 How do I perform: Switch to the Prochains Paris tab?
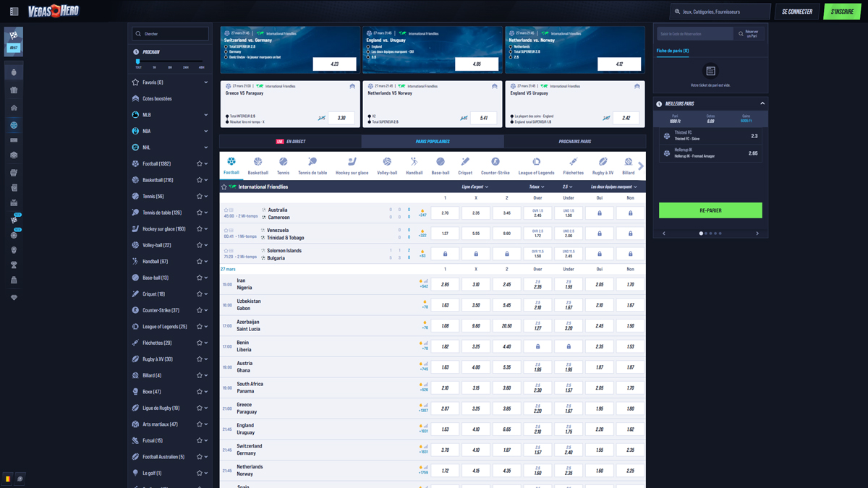(574, 142)
